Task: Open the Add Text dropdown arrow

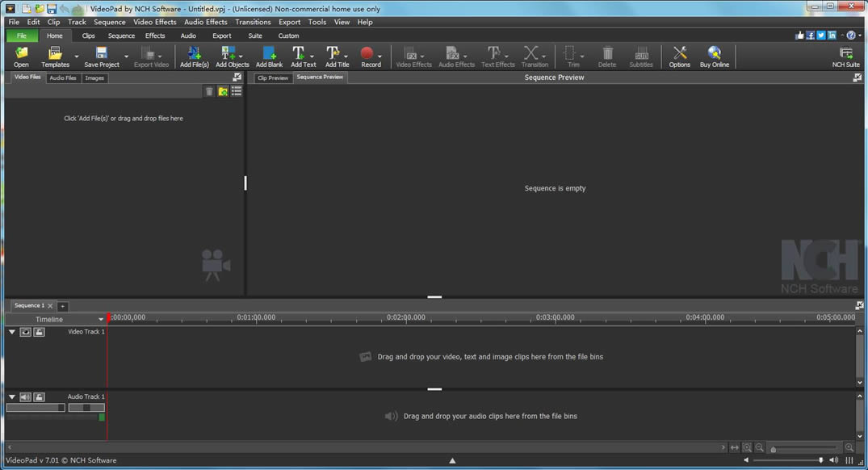Action: (312, 56)
